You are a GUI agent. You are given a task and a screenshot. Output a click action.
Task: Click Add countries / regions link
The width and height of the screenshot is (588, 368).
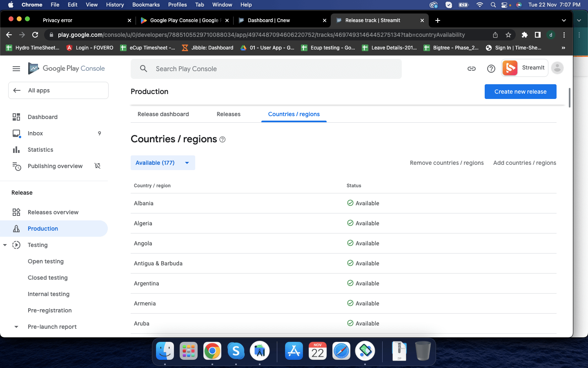coord(524,163)
